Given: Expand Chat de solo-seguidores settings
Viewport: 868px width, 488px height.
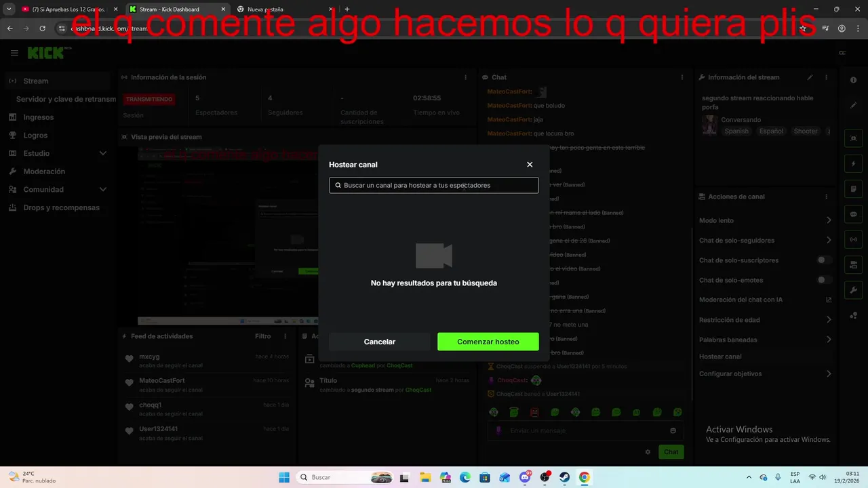Looking at the screenshot, I should pos(765,240).
